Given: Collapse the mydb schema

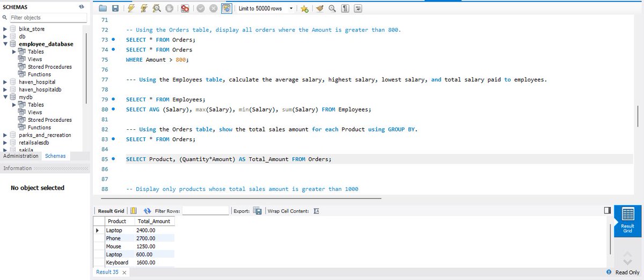Looking at the screenshot, I should (x=5, y=97).
